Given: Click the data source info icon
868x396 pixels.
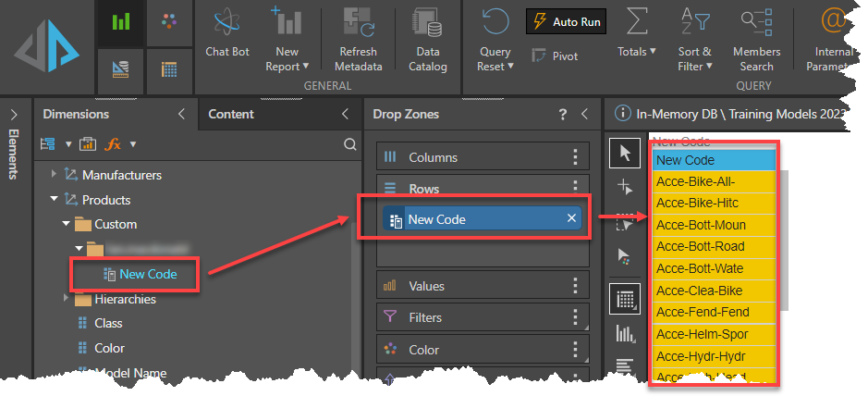Looking at the screenshot, I should point(622,115).
